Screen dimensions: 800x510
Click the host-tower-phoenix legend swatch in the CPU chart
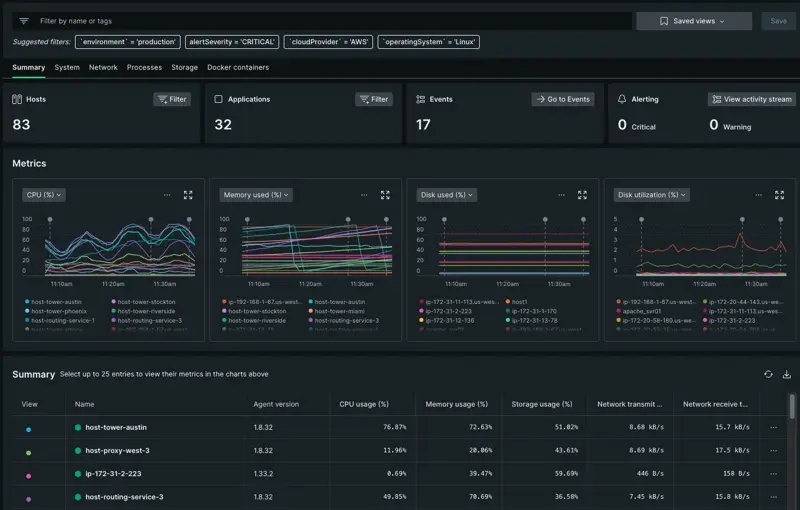(x=27, y=311)
